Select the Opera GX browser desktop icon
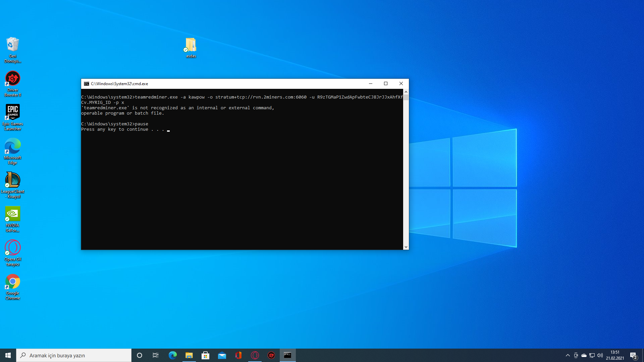 pos(13,253)
